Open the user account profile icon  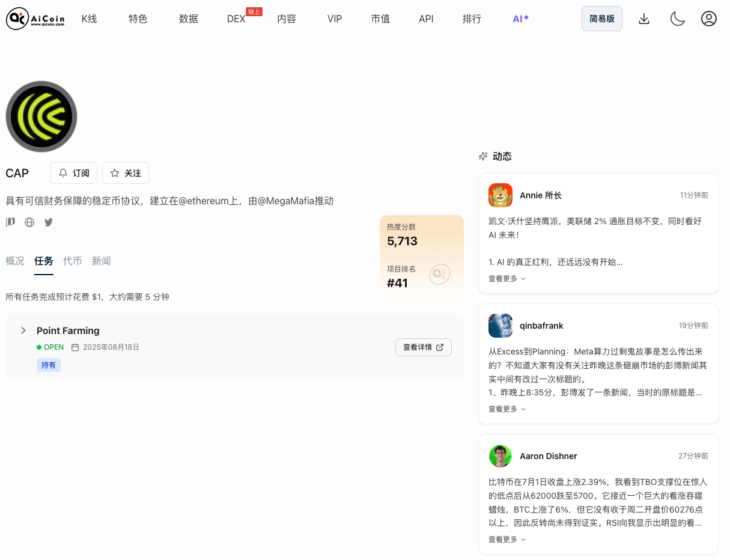(709, 19)
